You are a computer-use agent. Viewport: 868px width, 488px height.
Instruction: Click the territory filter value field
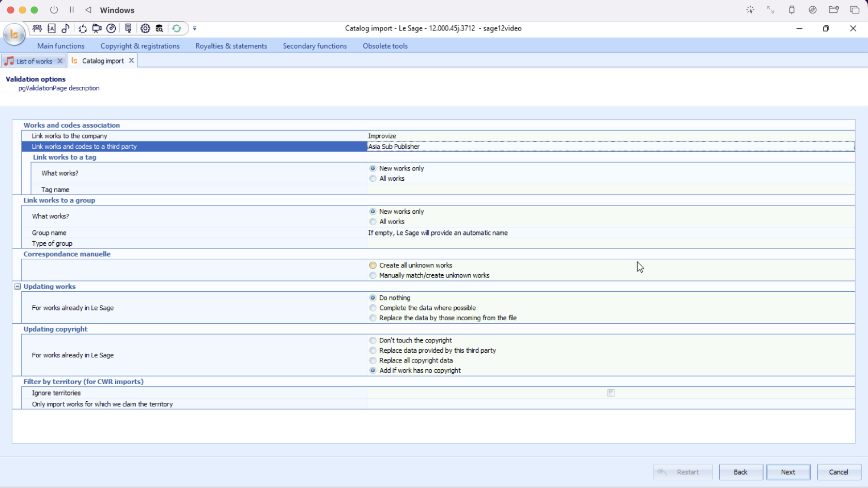(x=611, y=404)
